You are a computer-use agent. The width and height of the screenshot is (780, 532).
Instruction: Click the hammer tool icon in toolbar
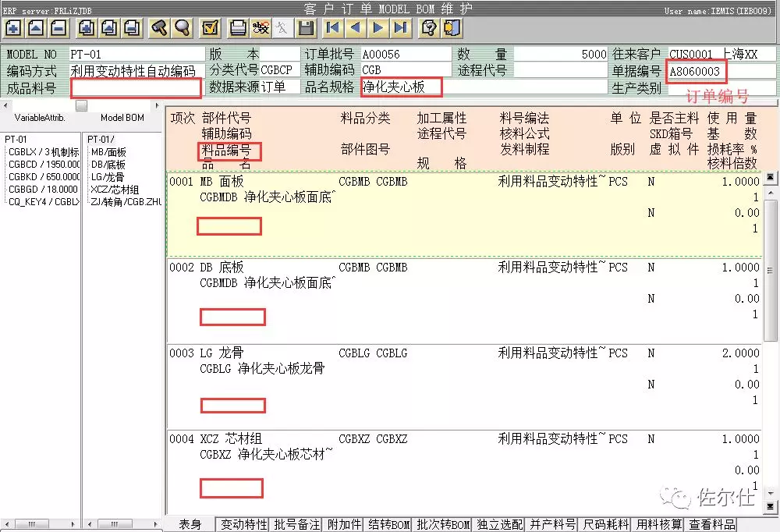pyautogui.click(x=159, y=28)
